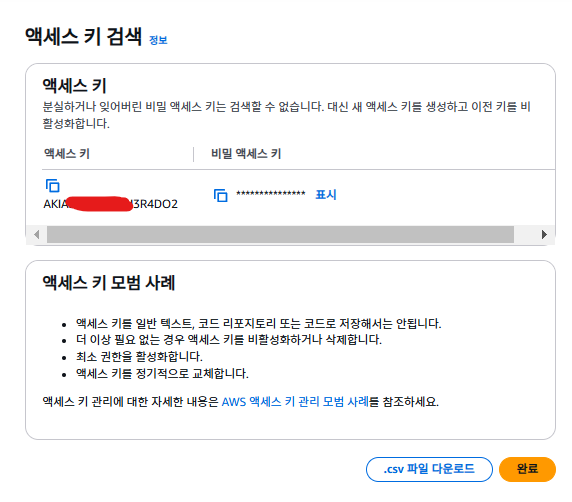Click the 액세스 키를 정기적으로 교체합니다 bullet item

pyautogui.click(x=162, y=373)
